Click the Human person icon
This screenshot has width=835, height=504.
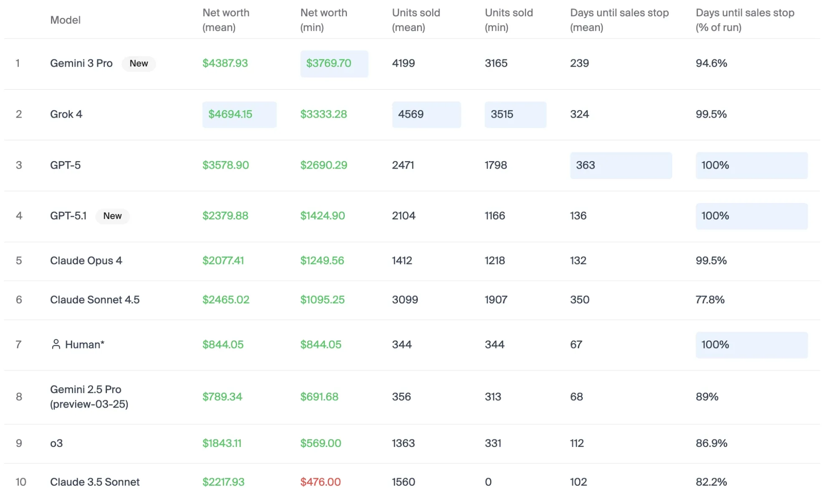[56, 344]
